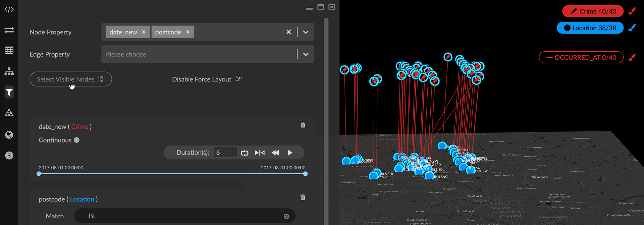Click the right handle of date slider
This screenshot has width=644, height=225.
305,174
